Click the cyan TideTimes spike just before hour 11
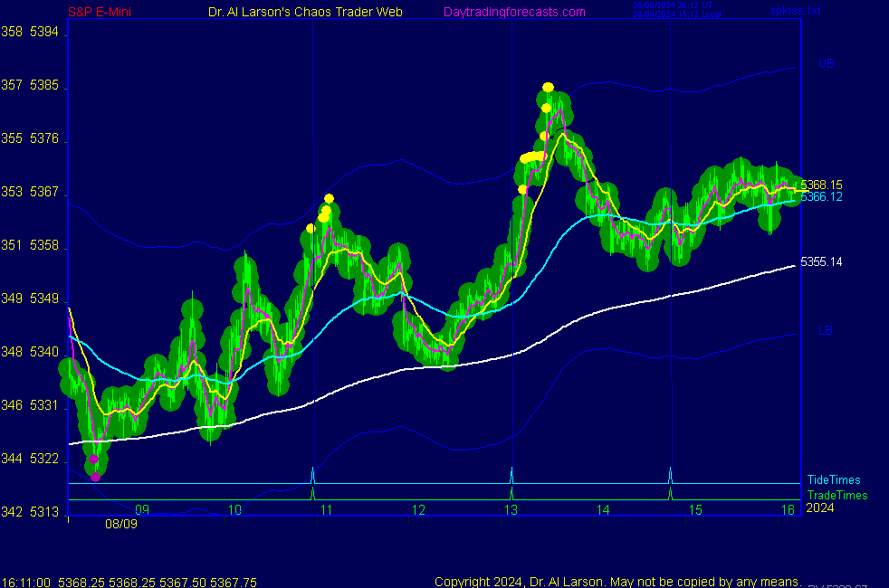This screenshot has height=588, width=889. (313, 476)
